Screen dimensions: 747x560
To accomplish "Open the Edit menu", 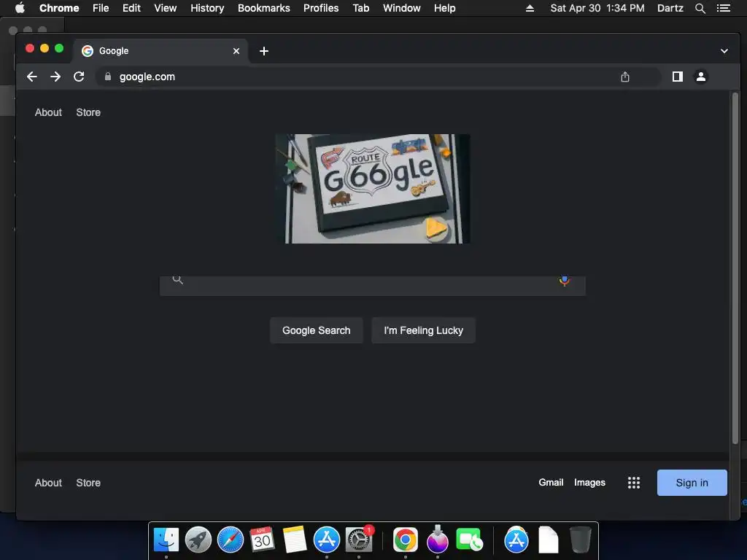I will pos(131,8).
